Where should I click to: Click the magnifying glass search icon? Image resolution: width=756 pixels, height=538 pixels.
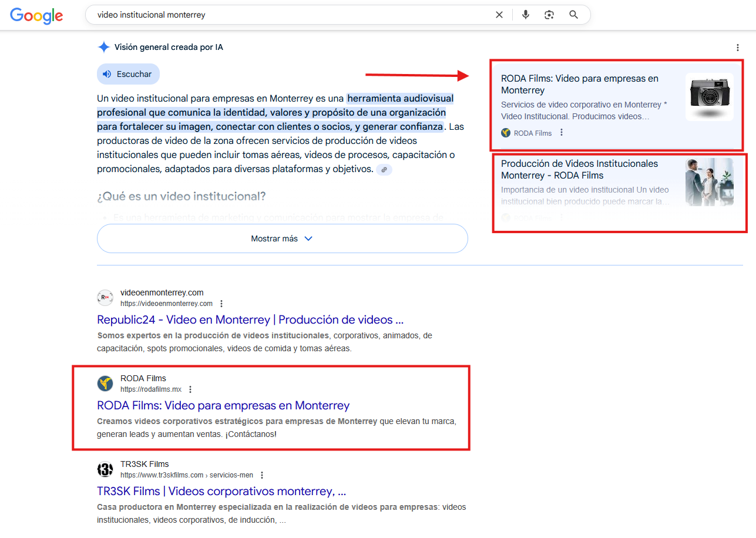click(573, 15)
